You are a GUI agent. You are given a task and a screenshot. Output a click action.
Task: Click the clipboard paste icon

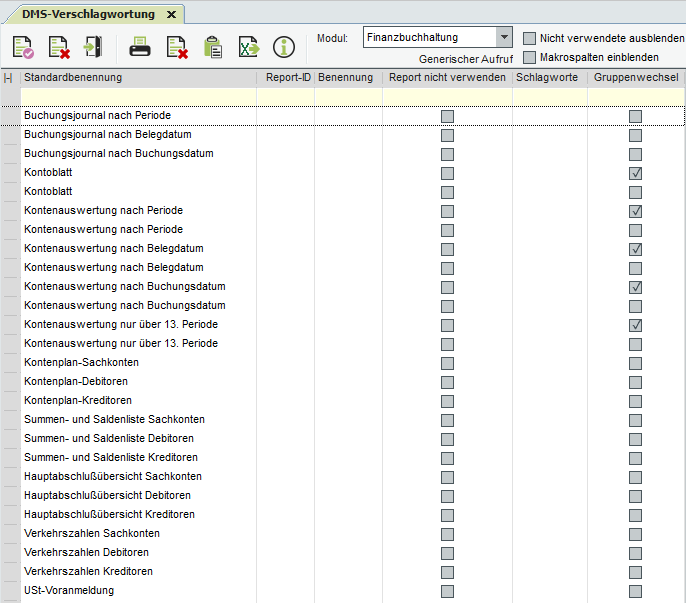click(x=213, y=47)
